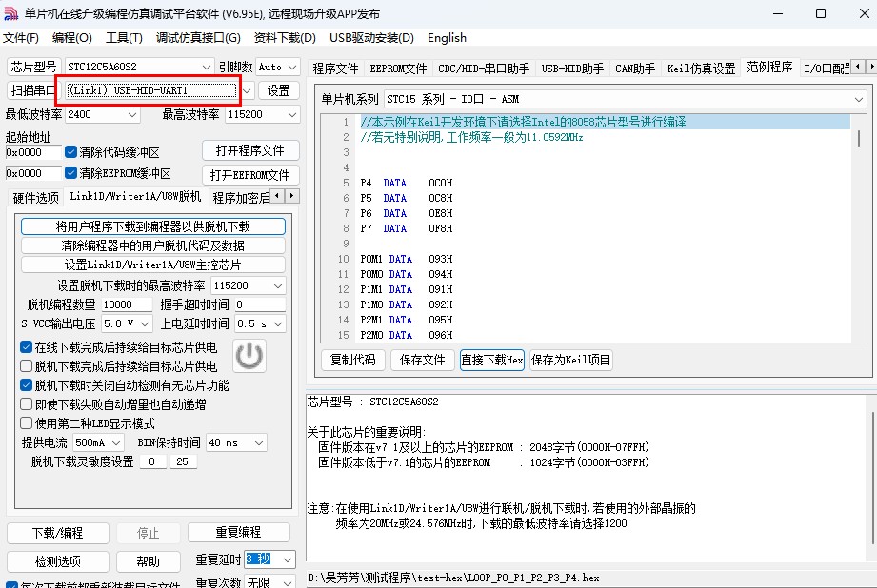Open the 芯片型号 STC12C5A60S2 dropdown

(139, 67)
